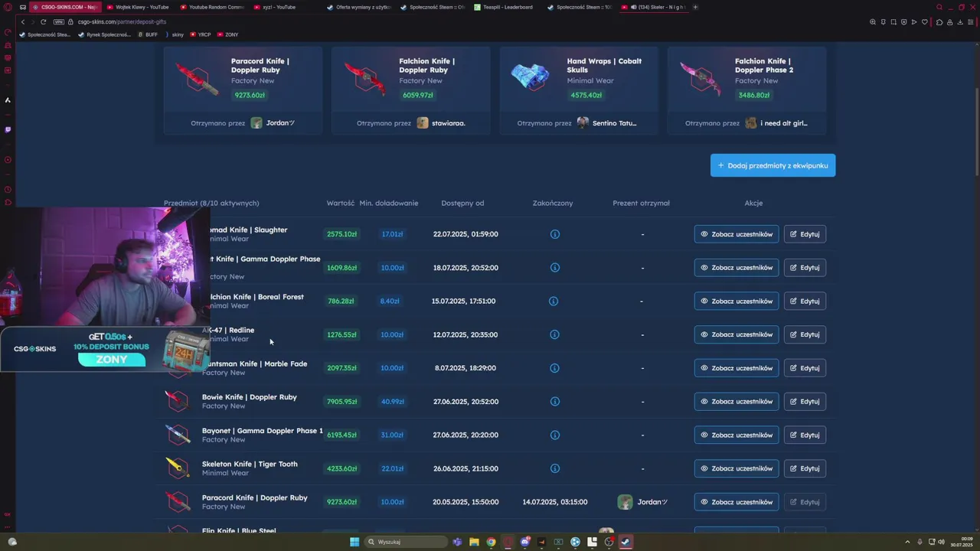Open the Paracord Knife Doppler Ruby gift card
The height and width of the screenshot is (551, 980).
click(243, 90)
